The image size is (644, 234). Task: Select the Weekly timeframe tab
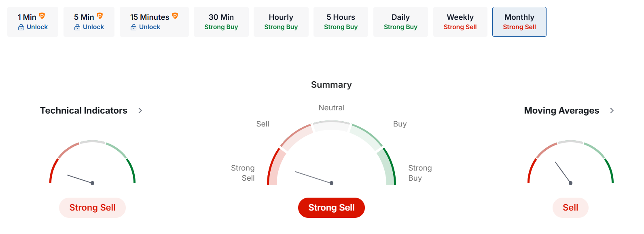(460, 22)
